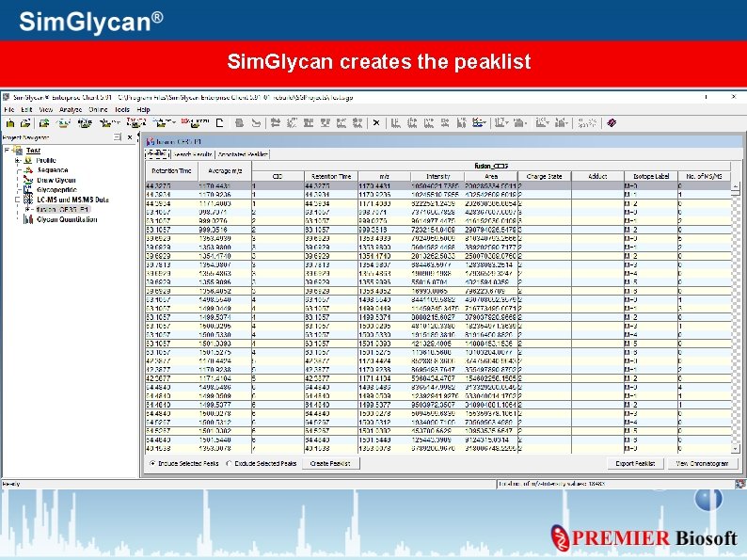Viewport: 747px width, 560px height.
Task: Click the black X delete icon in toolbar
Action: click(376, 123)
